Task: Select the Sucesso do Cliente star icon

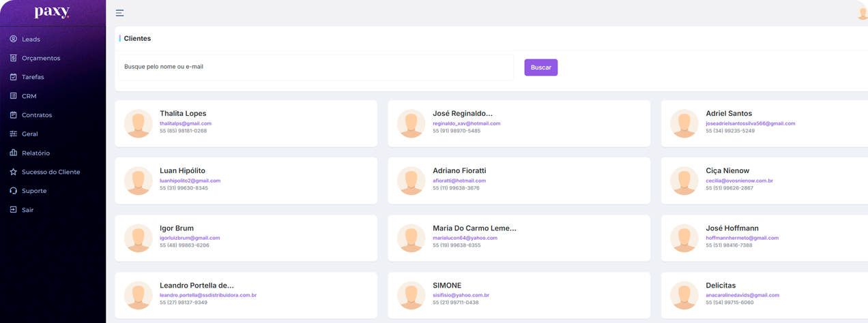Action: [x=13, y=172]
